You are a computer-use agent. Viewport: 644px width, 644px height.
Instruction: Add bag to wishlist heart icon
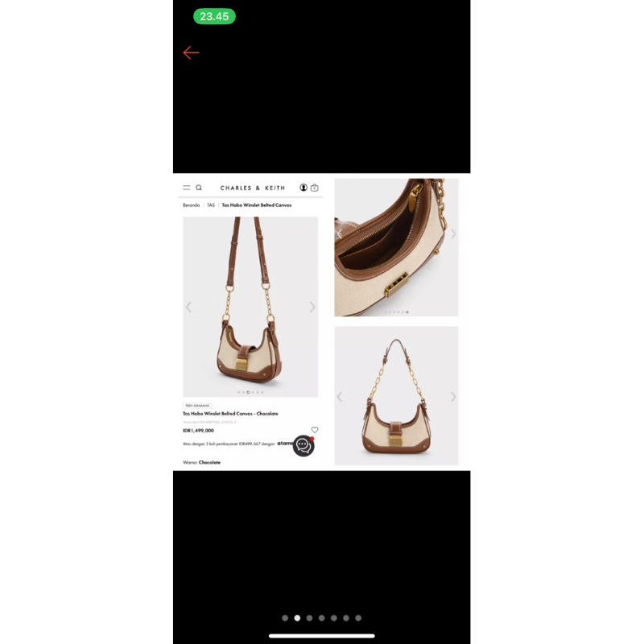(315, 430)
